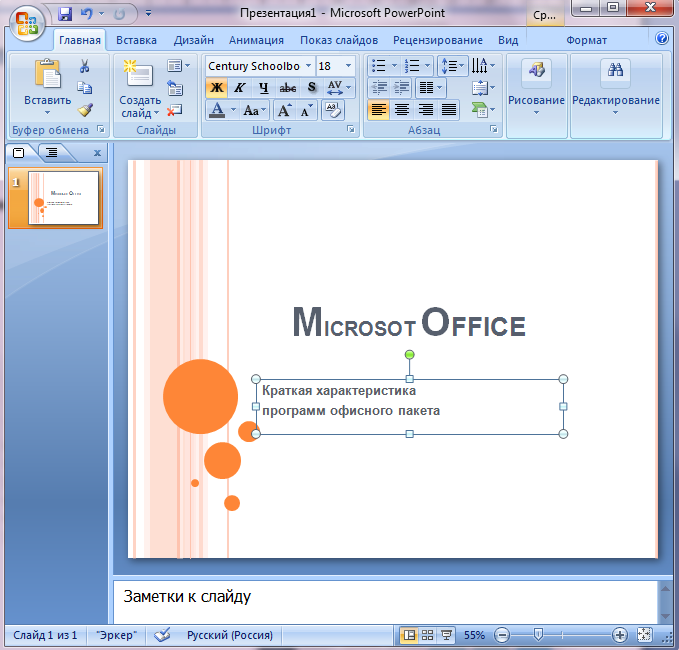679x650 pixels.
Task: Reset slide layout icon
Action: [x=175, y=88]
